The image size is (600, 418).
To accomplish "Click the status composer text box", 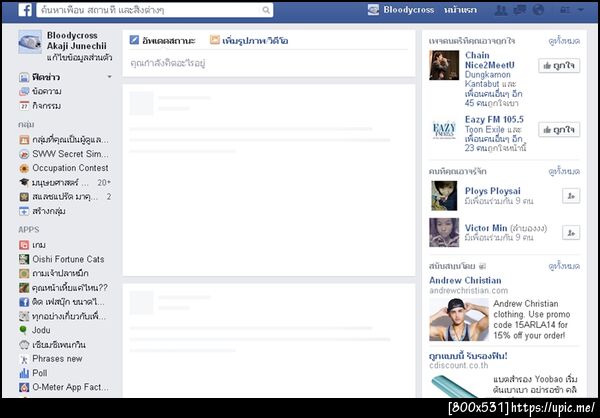I will [269, 63].
